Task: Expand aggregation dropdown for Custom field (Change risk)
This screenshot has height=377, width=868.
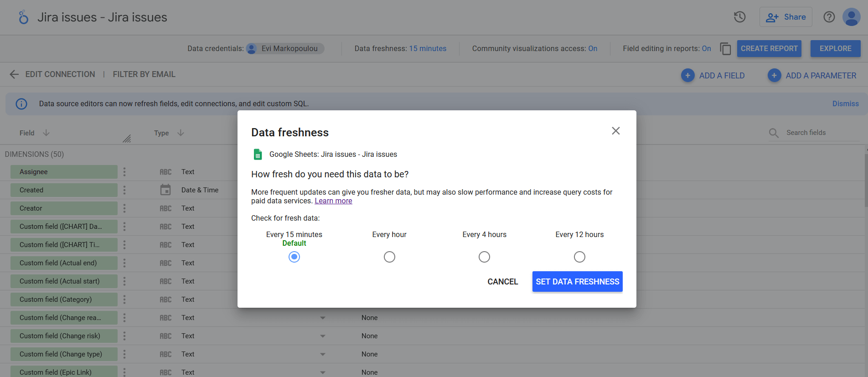Action: 323,336
